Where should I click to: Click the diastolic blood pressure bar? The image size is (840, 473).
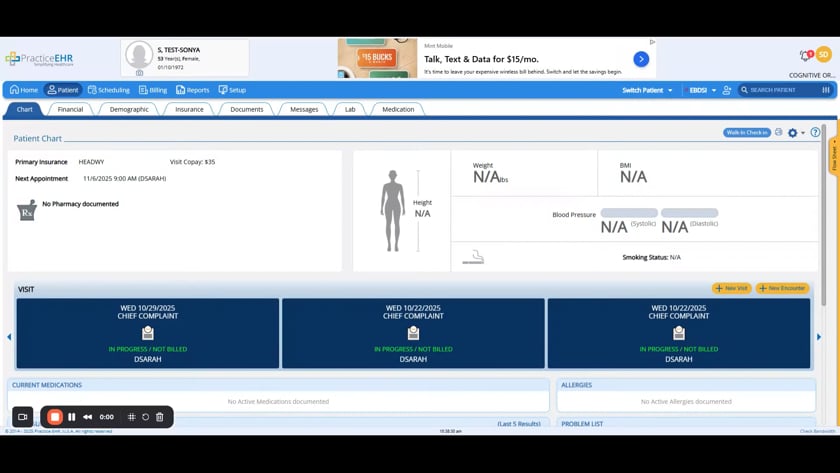tap(689, 213)
